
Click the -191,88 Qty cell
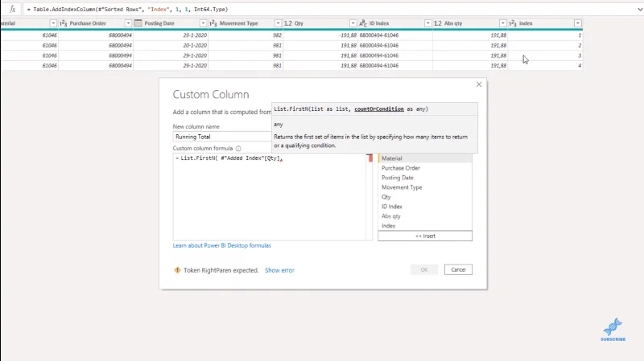pos(320,35)
